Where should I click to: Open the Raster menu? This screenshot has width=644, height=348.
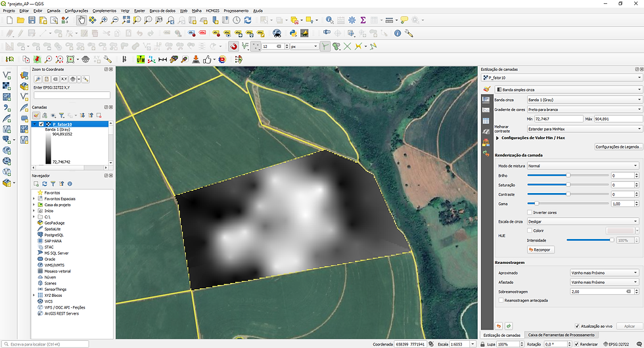click(x=139, y=11)
